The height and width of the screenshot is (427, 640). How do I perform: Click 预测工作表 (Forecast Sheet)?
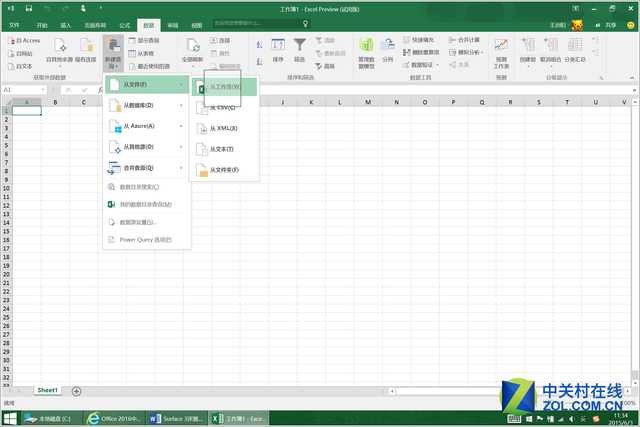pyautogui.click(x=501, y=53)
